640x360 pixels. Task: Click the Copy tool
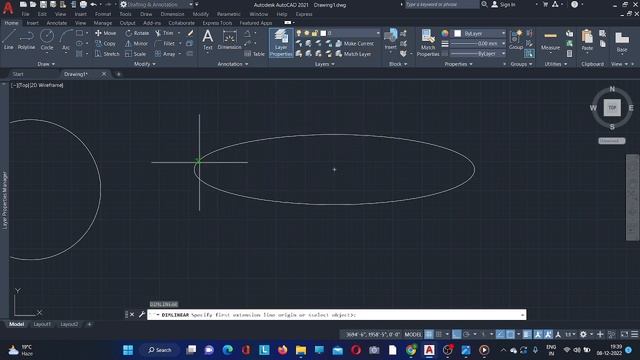coord(105,43)
